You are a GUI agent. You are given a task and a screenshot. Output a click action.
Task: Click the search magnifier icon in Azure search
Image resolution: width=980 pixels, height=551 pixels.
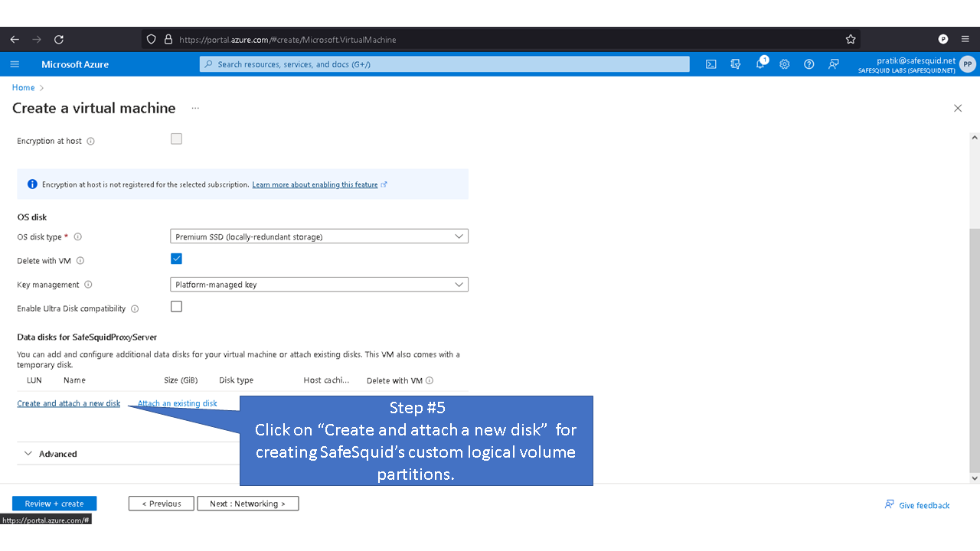click(x=208, y=64)
